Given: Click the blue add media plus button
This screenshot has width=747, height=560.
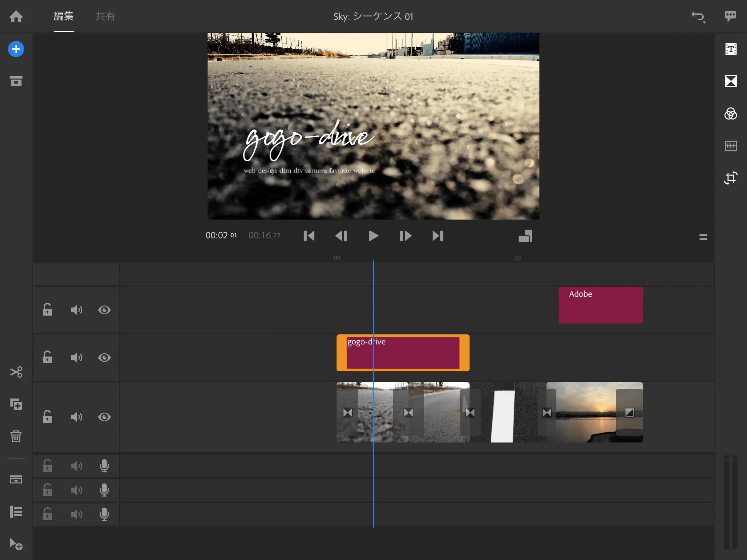Looking at the screenshot, I should pyautogui.click(x=16, y=49).
